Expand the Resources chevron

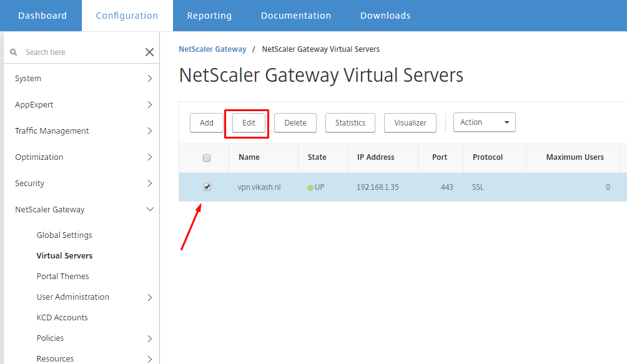pyautogui.click(x=149, y=359)
